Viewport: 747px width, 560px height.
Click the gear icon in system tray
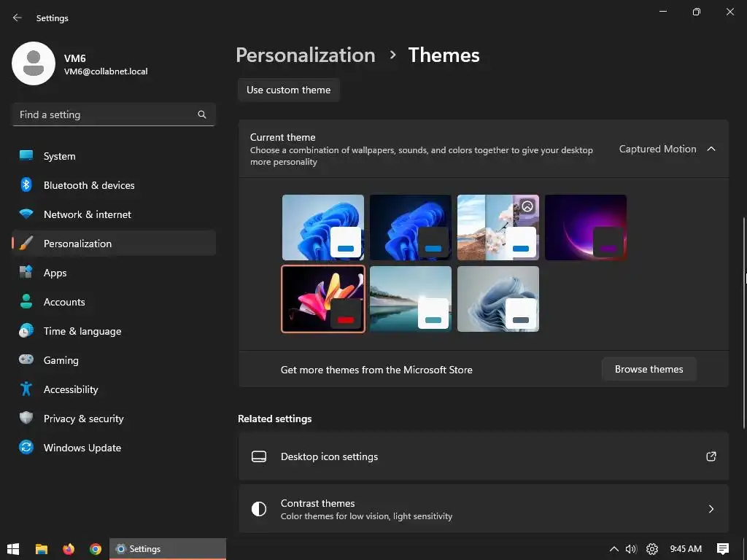tap(651, 549)
